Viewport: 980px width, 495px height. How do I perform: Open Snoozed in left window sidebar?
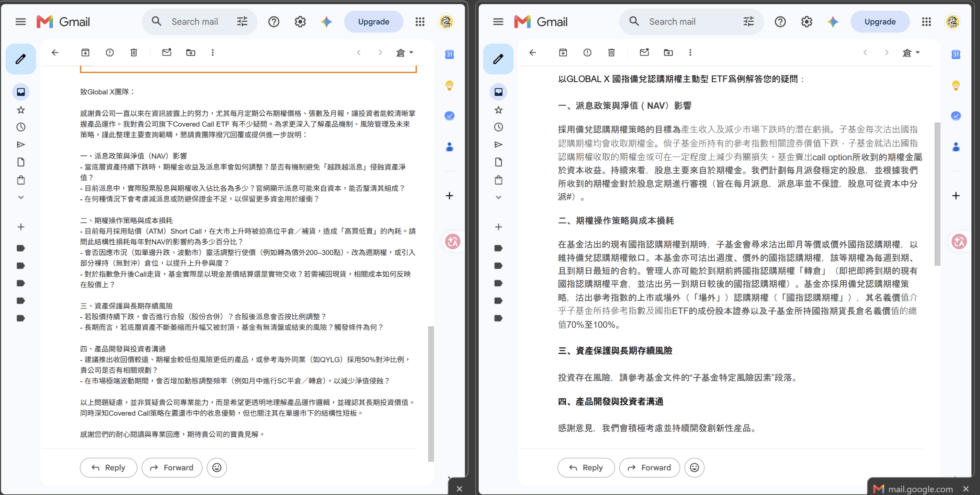coord(21,127)
